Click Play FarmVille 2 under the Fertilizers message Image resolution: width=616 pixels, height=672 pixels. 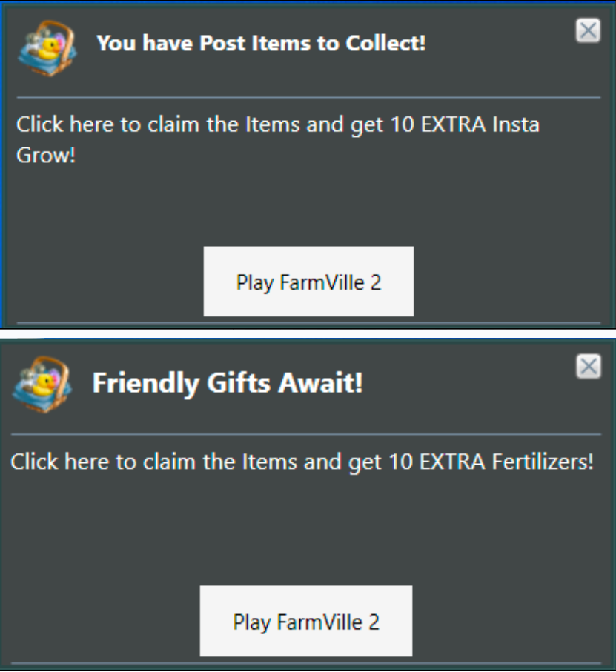[x=306, y=621]
